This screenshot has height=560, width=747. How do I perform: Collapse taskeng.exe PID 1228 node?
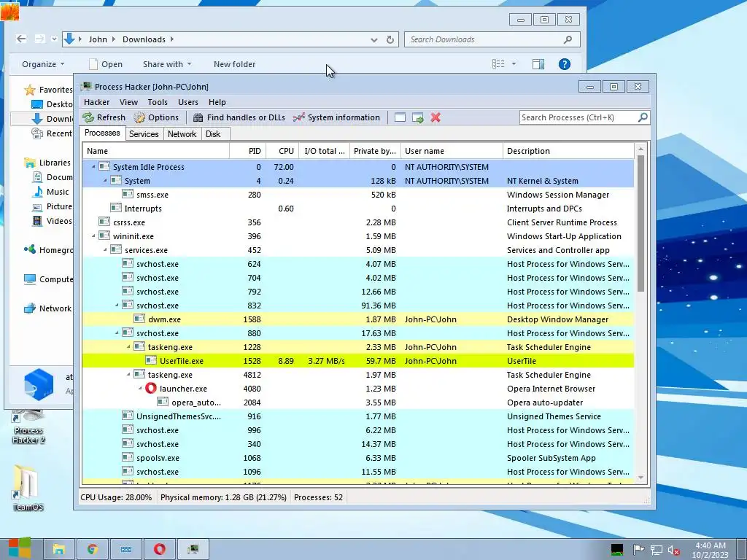pos(128,346)
